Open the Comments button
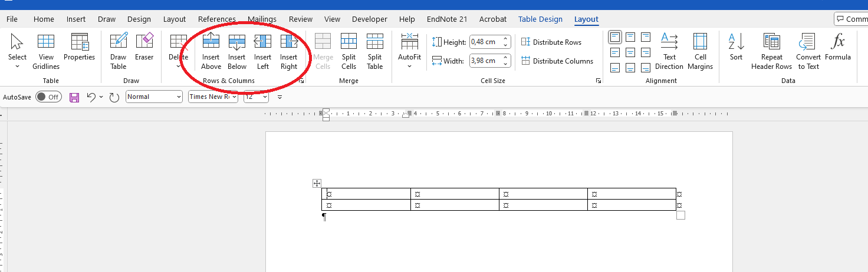The image size is (868, 272). click(851, 19)
